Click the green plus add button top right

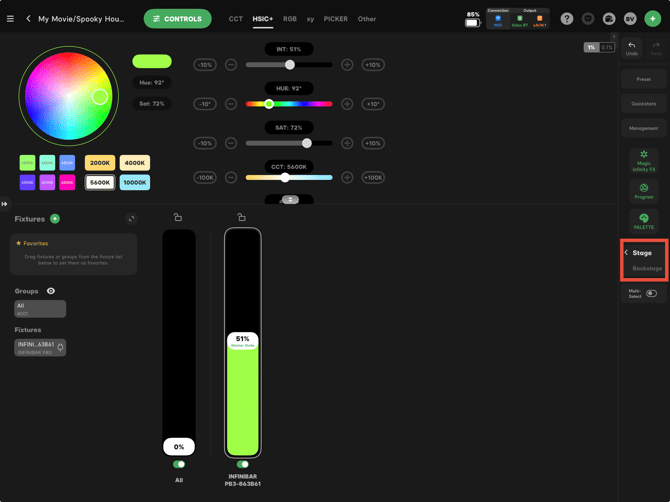point(652,19)
